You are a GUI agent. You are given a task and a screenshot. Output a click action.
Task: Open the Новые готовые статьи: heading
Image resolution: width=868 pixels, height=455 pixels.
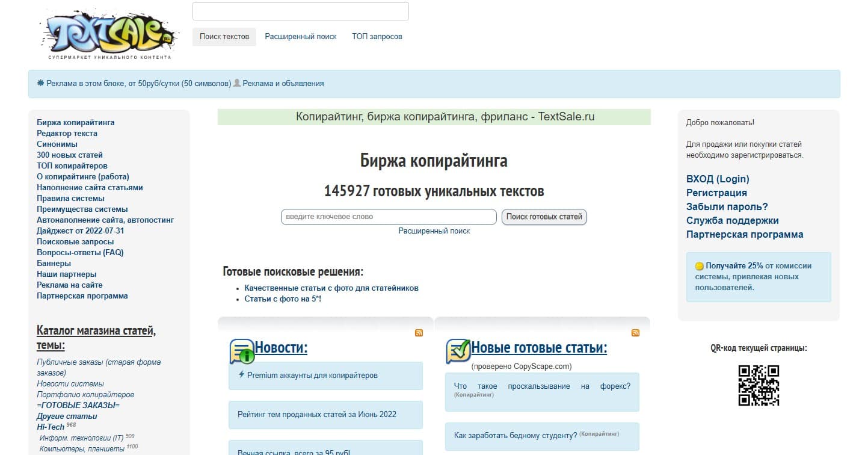click(539, 348)
